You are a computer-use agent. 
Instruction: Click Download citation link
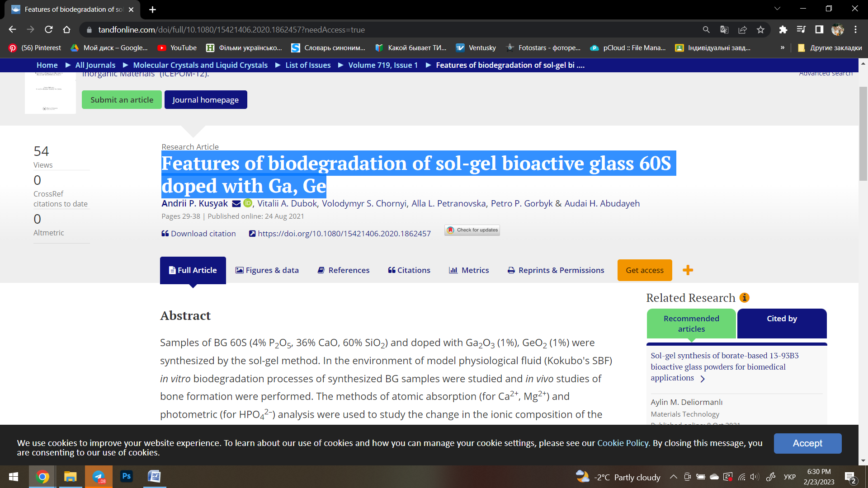coord(199,234)
